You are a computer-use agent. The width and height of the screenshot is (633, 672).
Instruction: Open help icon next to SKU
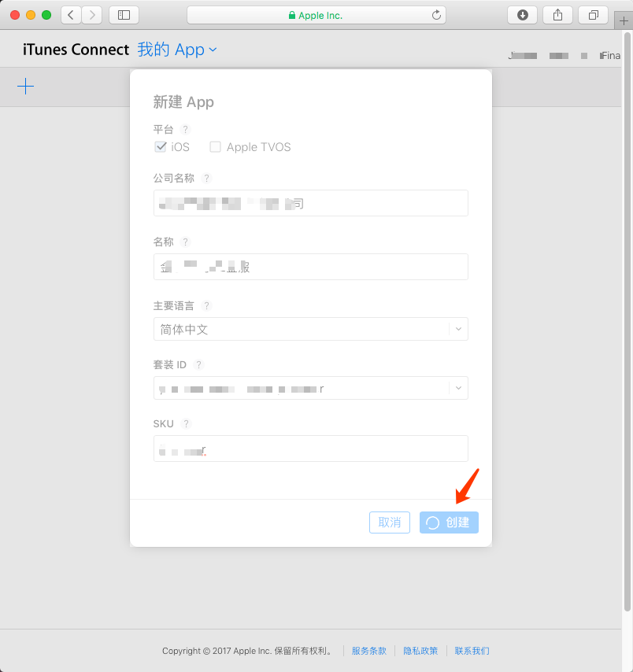click(x=186, y=424)
